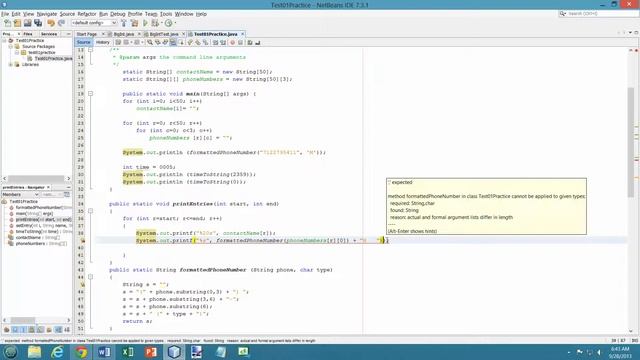Switch to the Services tab
This screenshot has width=640, height=360.
[49, 34]
